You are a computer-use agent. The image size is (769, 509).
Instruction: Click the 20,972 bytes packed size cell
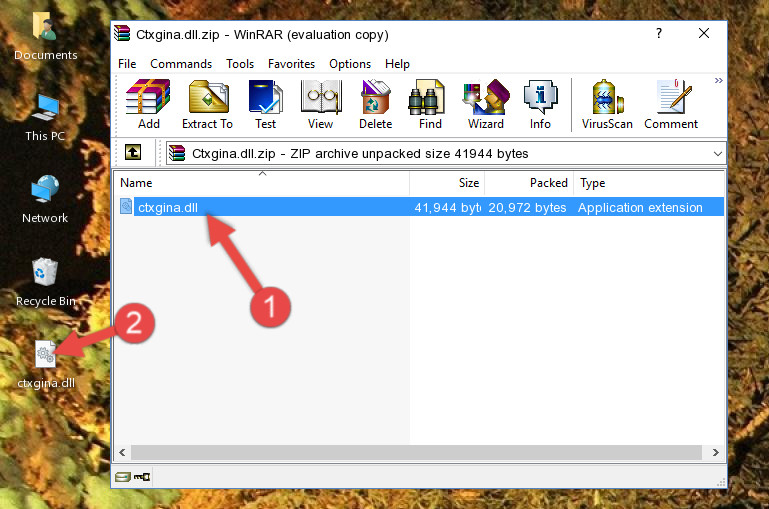click(x=527, y=207)
